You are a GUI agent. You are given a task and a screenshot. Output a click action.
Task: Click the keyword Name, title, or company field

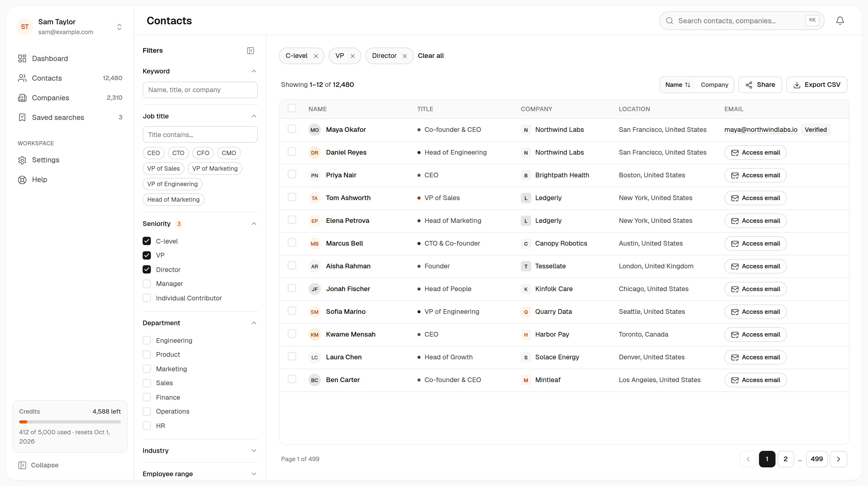coord(200,90)
